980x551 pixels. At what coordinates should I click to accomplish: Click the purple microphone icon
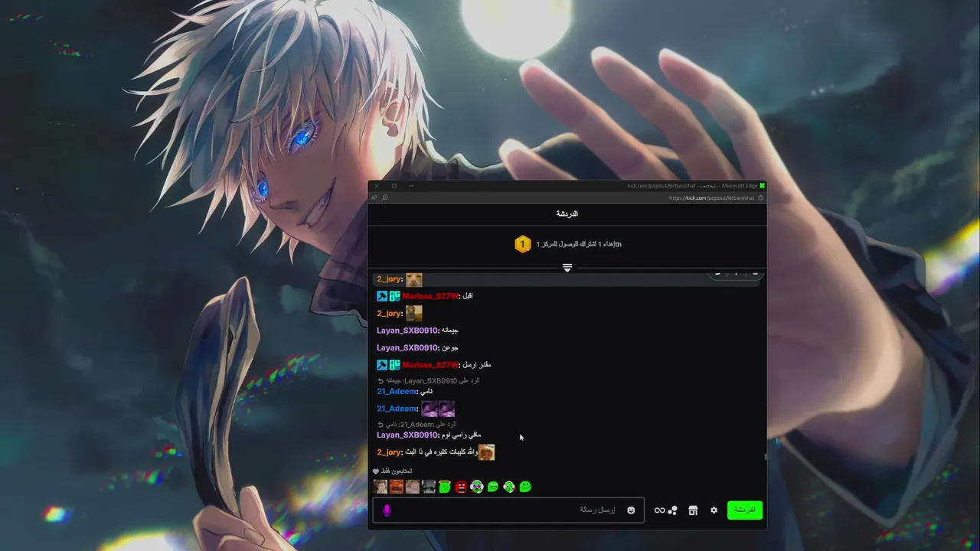387,510
